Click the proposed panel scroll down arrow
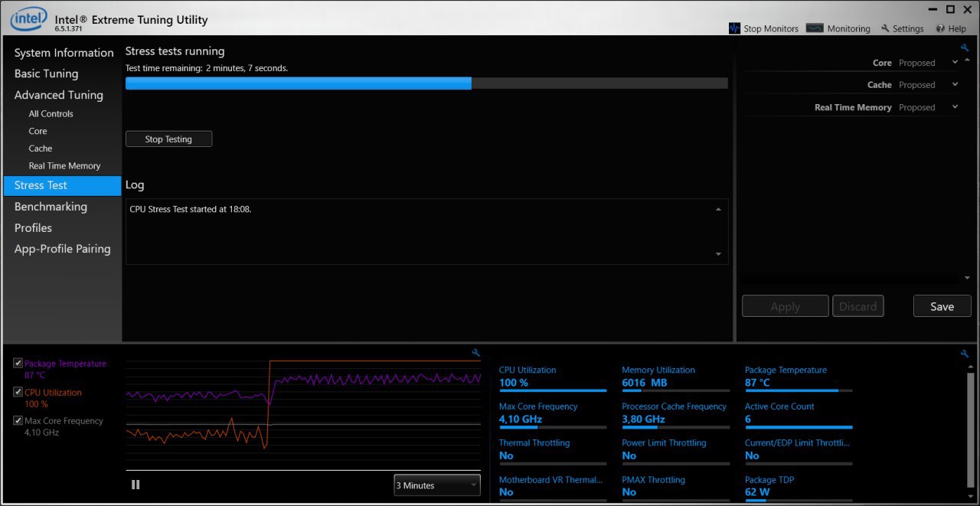This screenshot has width=980, height=506. coord(967,278)
